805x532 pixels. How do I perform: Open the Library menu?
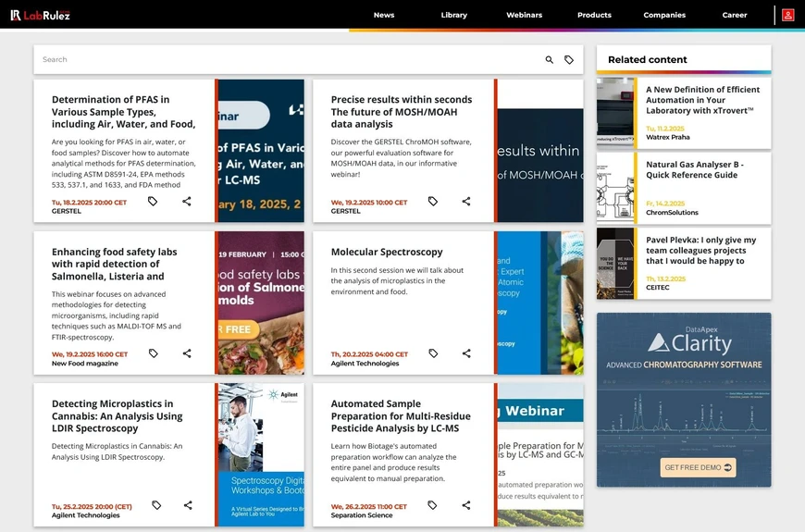(453, 15)
